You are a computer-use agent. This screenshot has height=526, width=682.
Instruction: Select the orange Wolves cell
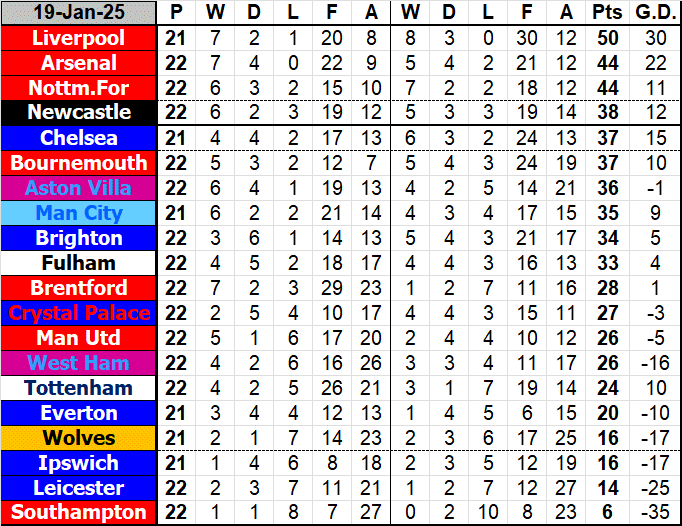[79, 438]
